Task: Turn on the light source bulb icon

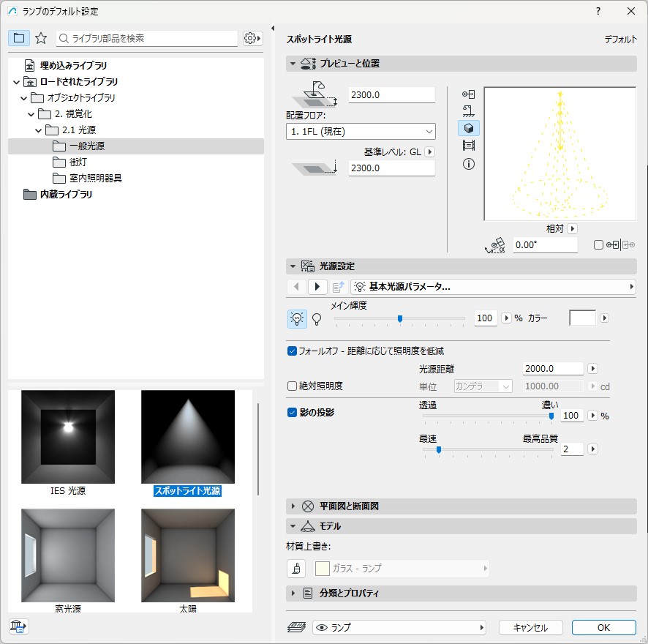Action: coord(297,318)
